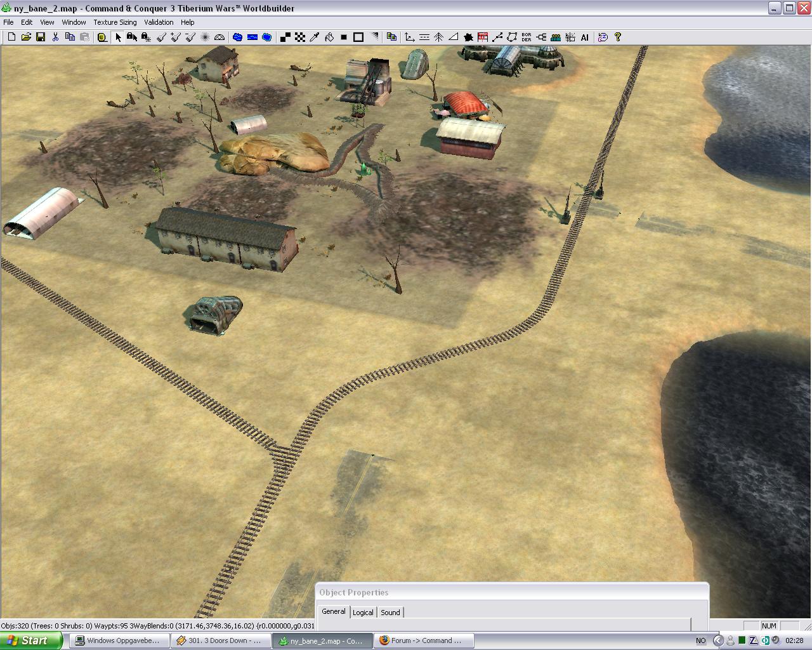Open the scripts tree tool icon
This screenshot has width=812, height=650.
541,37
